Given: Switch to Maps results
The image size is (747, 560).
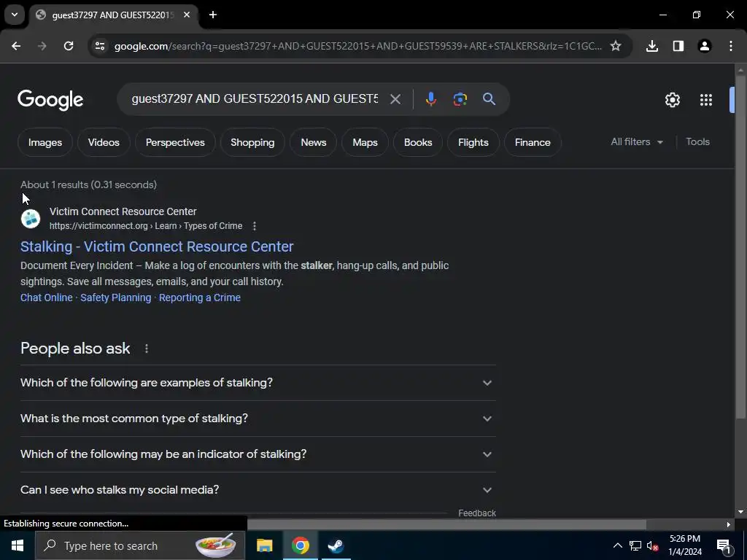Looking at the screenshot, I should (x=365, y=142).
